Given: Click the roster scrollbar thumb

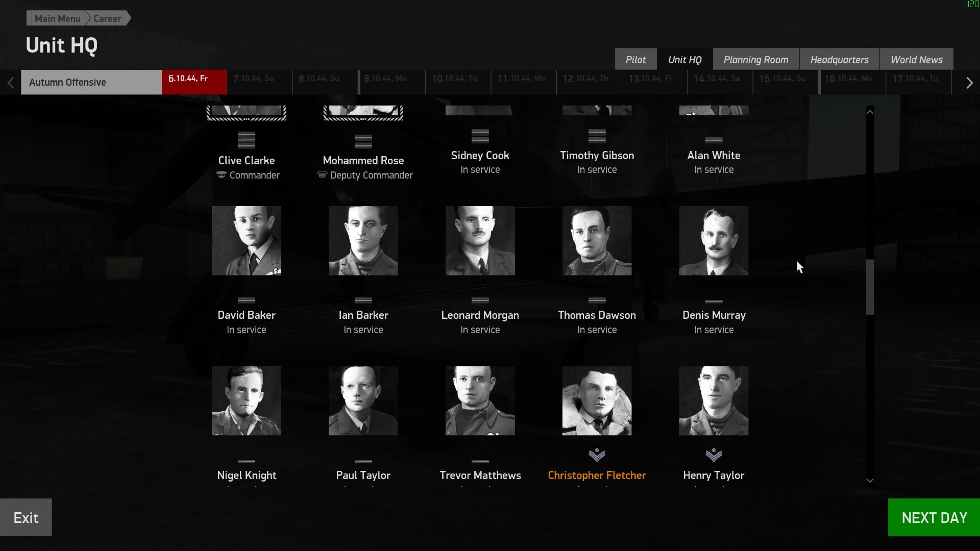Looking at the screenshot, I should (x=870, y=287).
